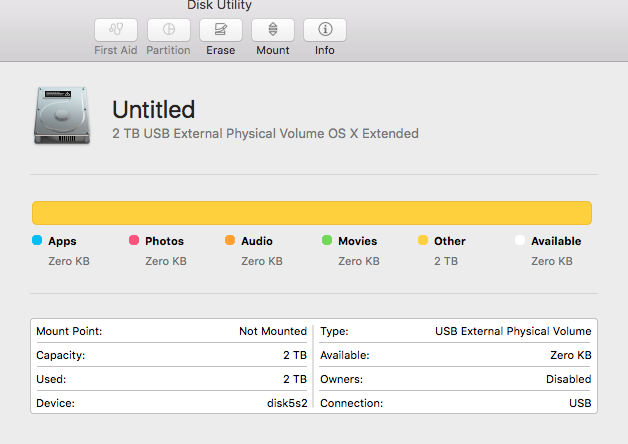This screenshot has height=444, width=628.
Task: Click the Available Zero KB table value
Action: (571, 355)
